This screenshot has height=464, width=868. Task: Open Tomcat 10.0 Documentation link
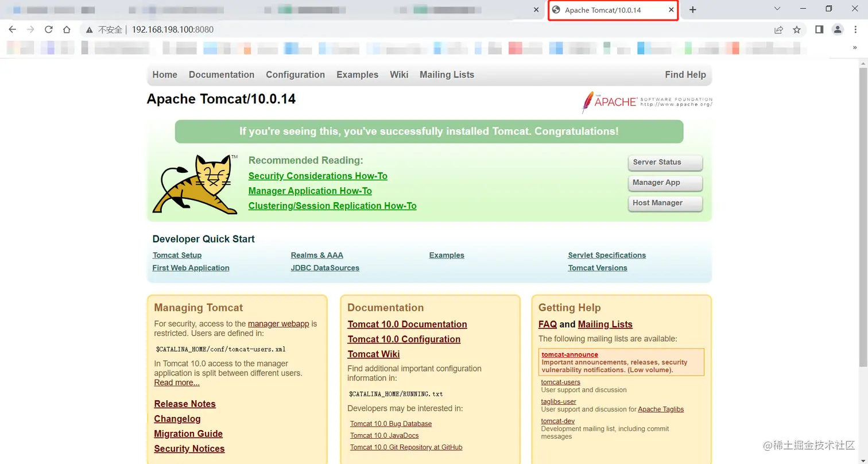[x=407, y=324]
